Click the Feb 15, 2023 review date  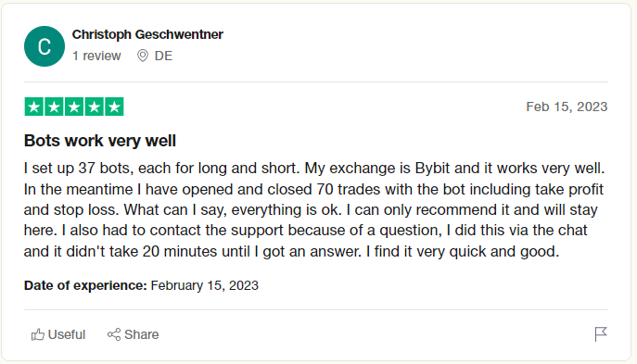(x=567, y=107)
